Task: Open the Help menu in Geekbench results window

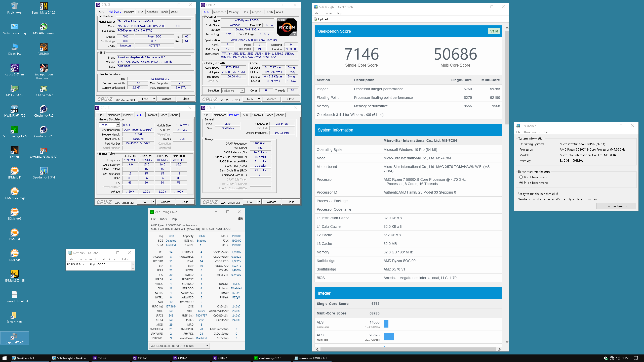Action: point(339,13)
